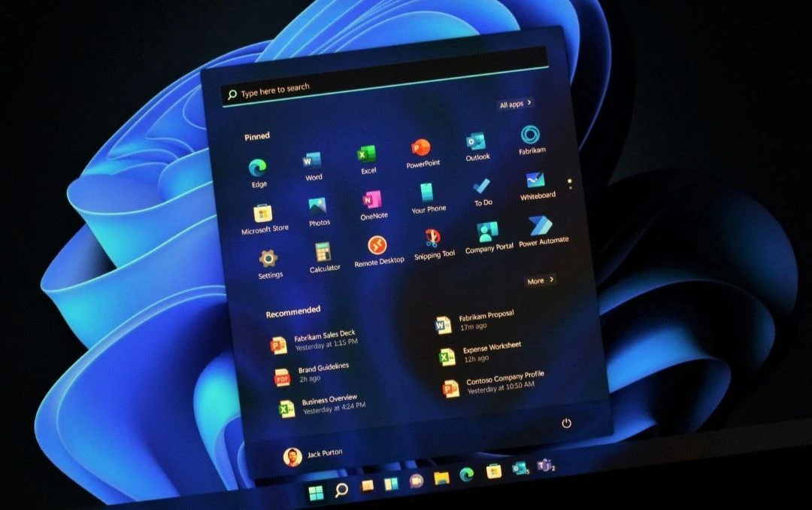Open Outlook from the Start menu
The width and height of the screenshot is (812, 510).
point(477,146)
